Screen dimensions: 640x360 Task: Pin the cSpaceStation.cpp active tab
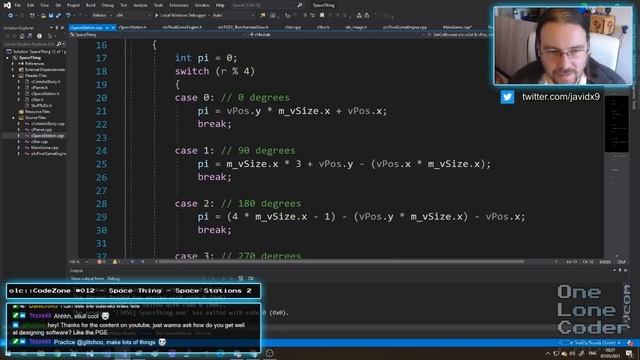[107, 27]
